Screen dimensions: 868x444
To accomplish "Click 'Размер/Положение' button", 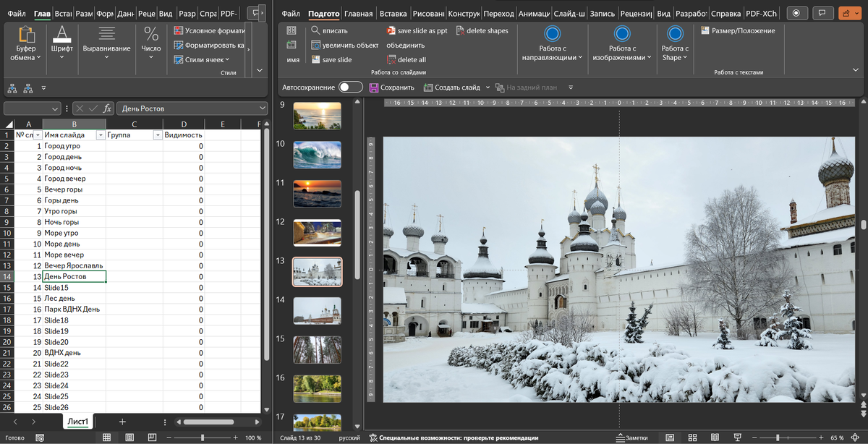I will click(738, 31).
